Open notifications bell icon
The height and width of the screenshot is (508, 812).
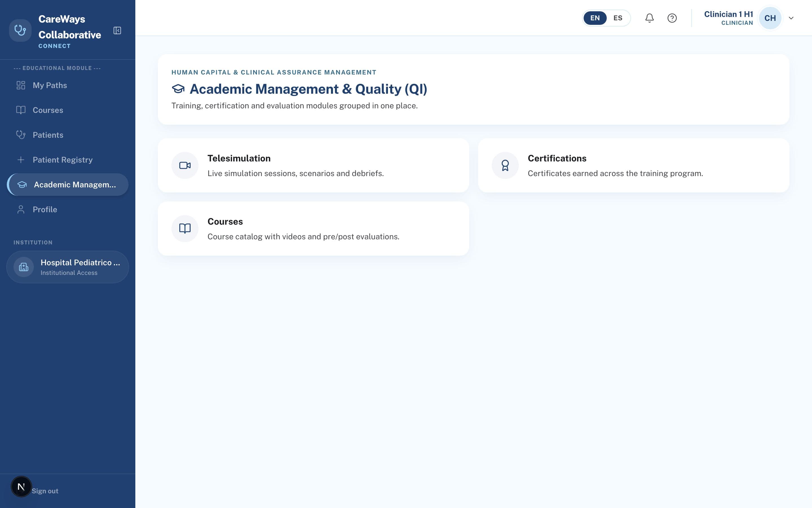649,18
